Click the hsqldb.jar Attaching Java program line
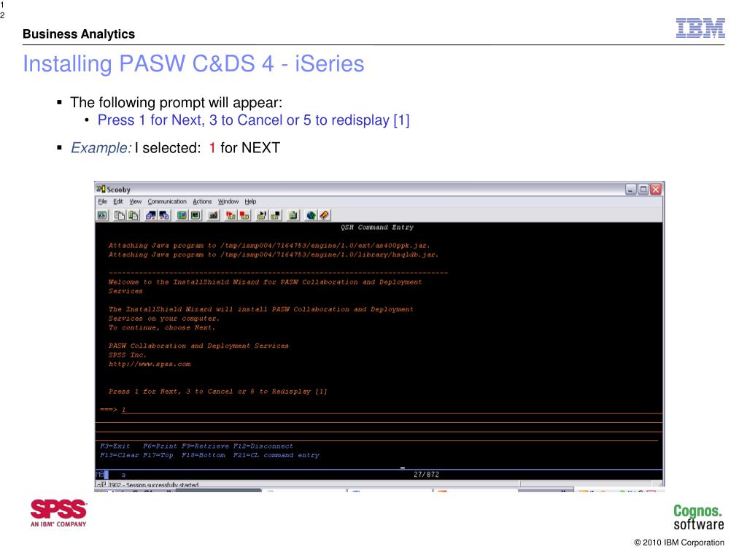The image size is (747, 560). 274,254
